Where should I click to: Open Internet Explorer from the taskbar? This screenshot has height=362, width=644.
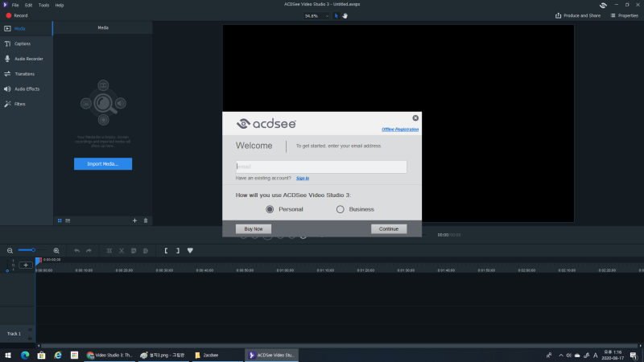(x=58, y=355)
